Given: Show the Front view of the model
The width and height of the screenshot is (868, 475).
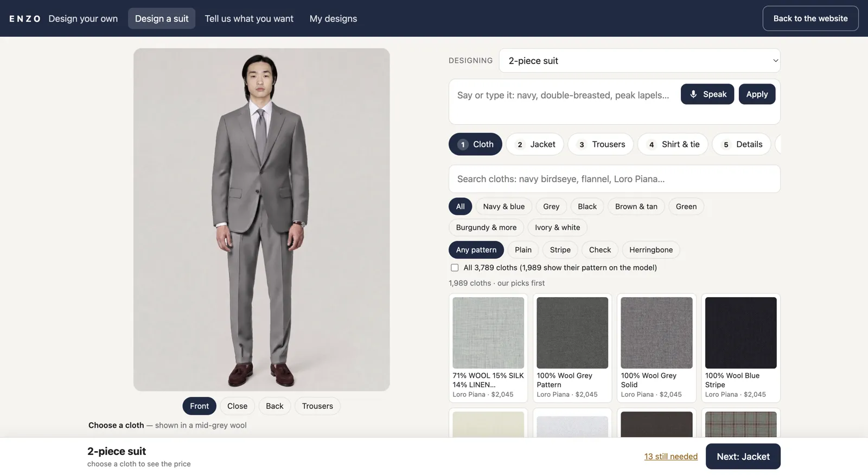Looking at the screenshot, I should (x=199, y=406).
